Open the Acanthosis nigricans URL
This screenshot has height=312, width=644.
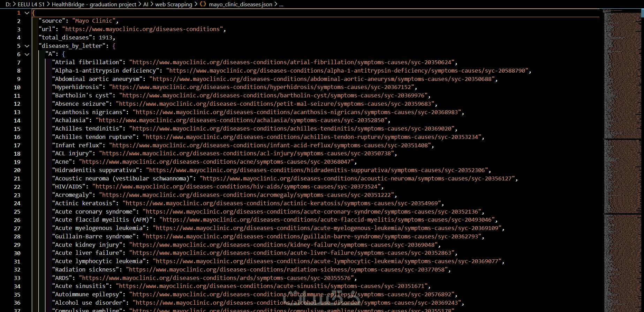(x=297, y=112)
